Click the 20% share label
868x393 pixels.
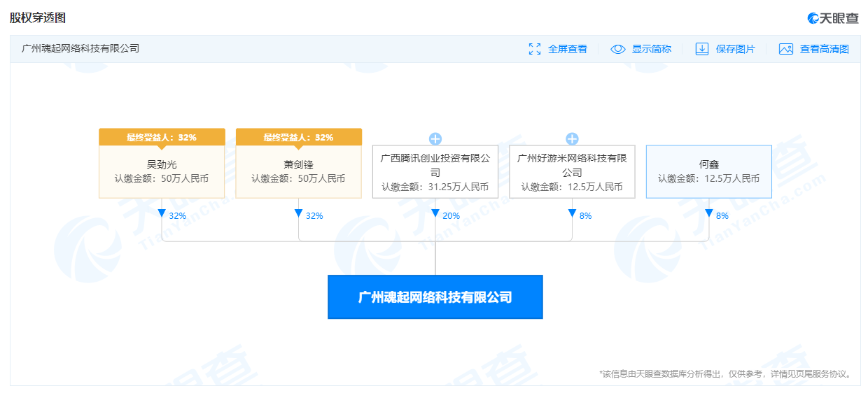point(451,216)
